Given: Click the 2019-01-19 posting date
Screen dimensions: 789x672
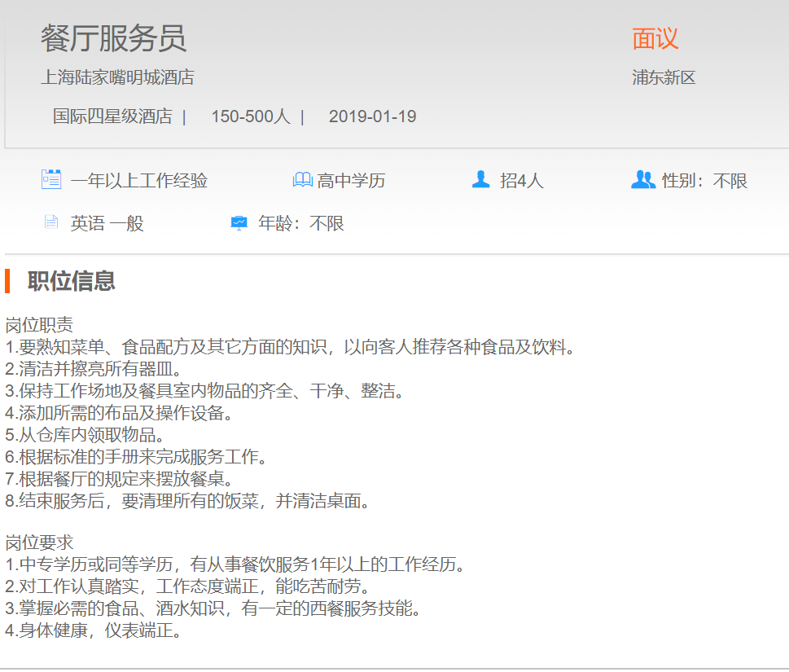Looking at the screenshot, I should pyautogui.click(x=372, y=116).
